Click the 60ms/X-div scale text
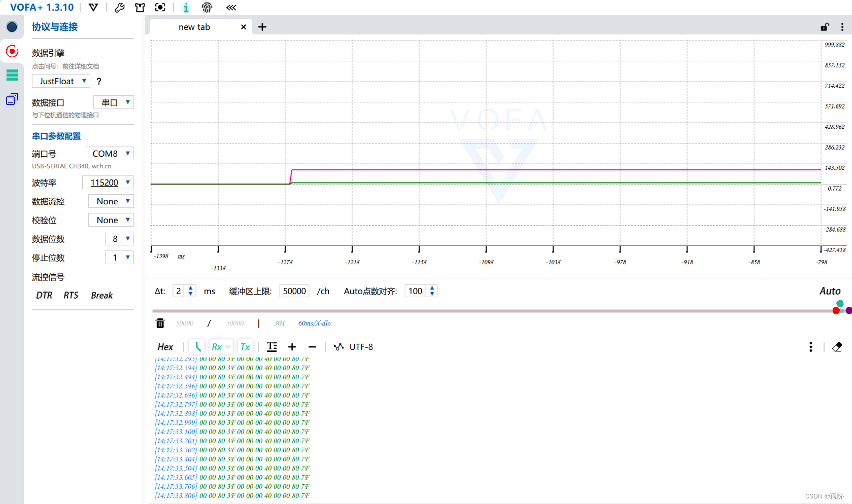The height and width of the screenshot is (504, 852). (x=315, y=323)
